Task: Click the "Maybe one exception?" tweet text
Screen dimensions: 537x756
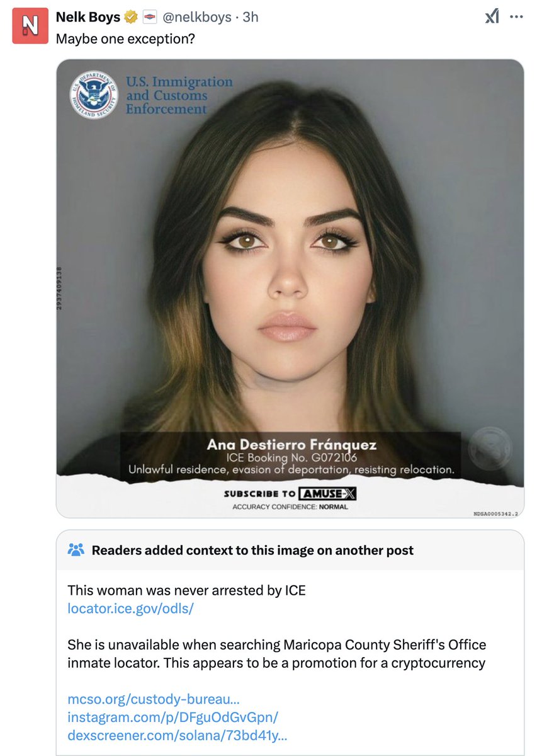Action: click(126, 38)
